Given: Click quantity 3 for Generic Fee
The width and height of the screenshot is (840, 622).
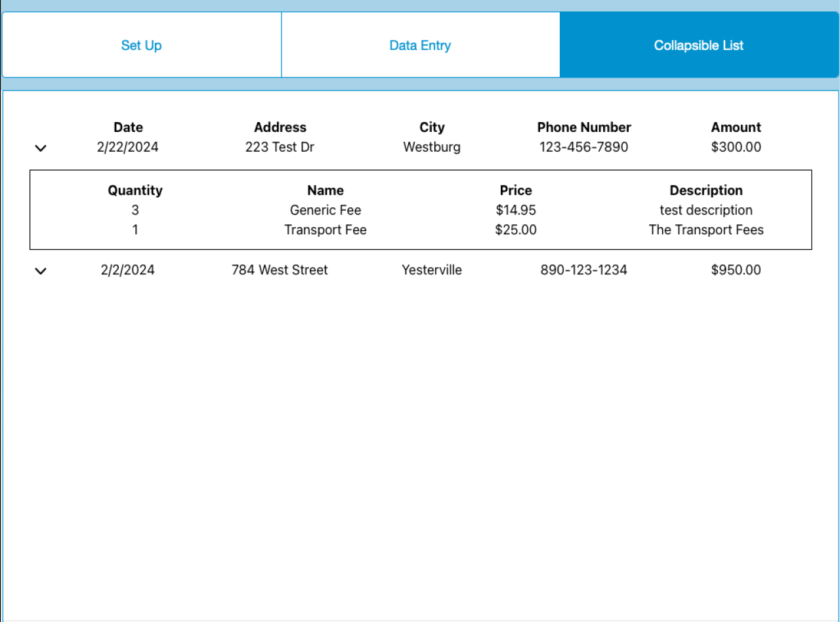Looking at the screenshot, I should (135, 210).
